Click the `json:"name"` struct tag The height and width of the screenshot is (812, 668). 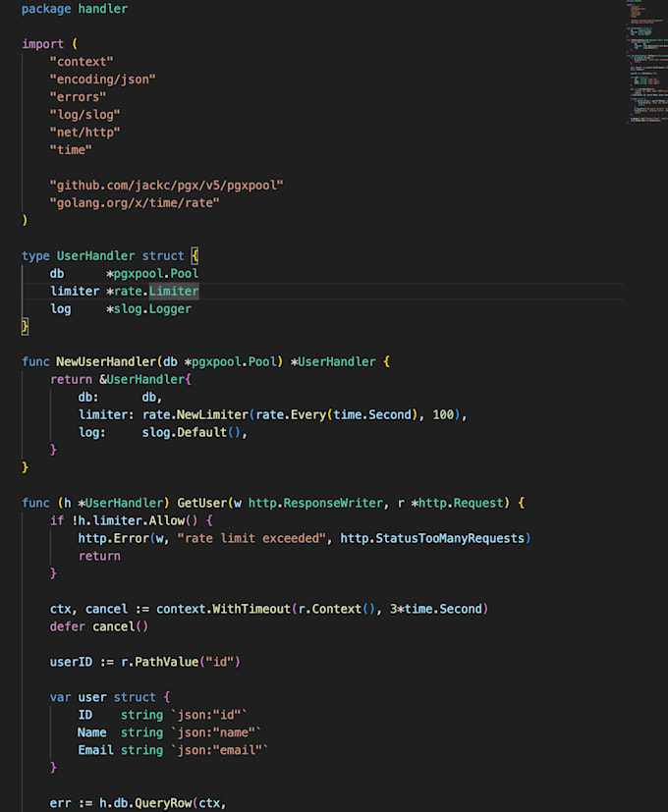point(216,732)
